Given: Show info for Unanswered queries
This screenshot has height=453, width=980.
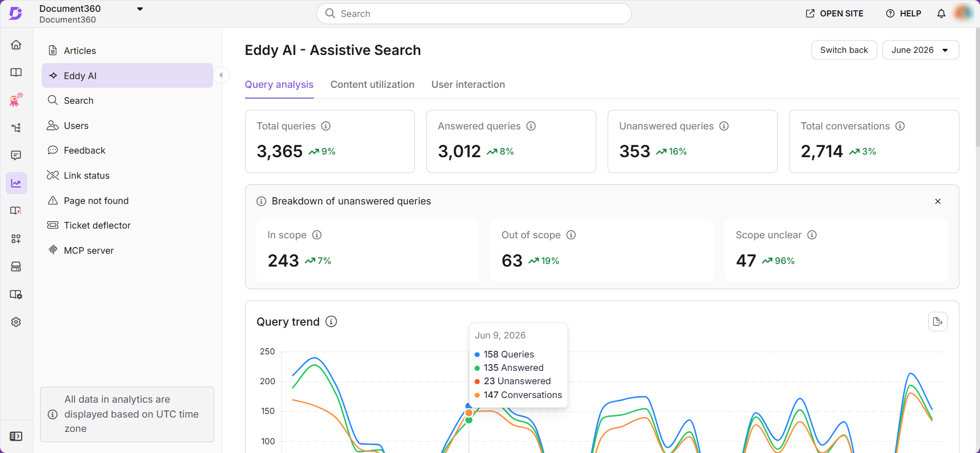Looking at the screenshot, I should (x=724, y=126).
